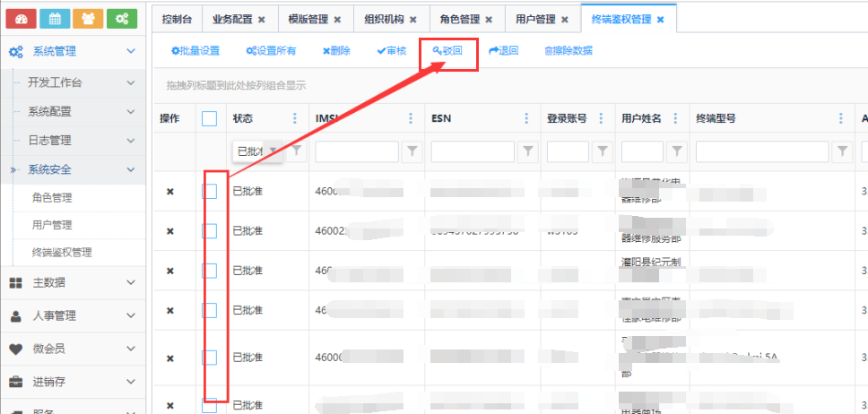This screenshot has height=414, width=868.
Task: Open 角色管理 in the sidebar
Action: [51, 198]
